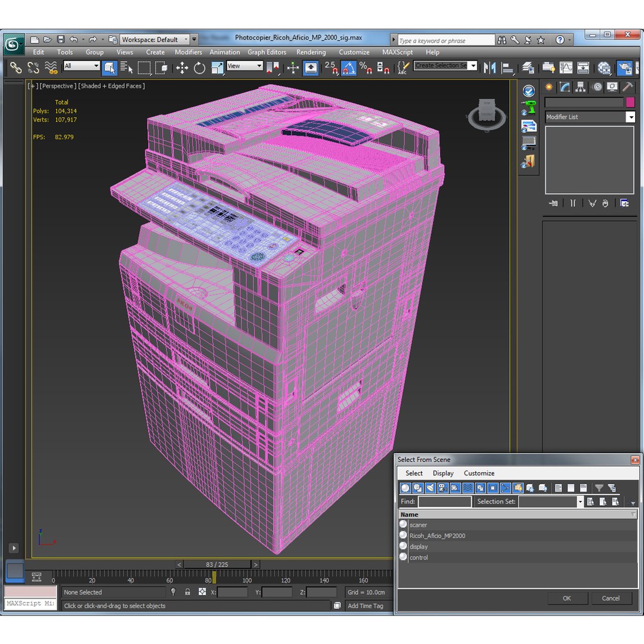The image size is (644, 644).
Task: Open the Material Editor icon
Action: [604, 67]
